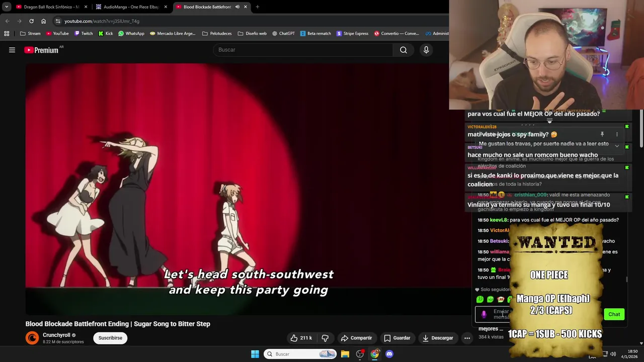Open browser home page icon
644x362 pixels.
(44, 21)
